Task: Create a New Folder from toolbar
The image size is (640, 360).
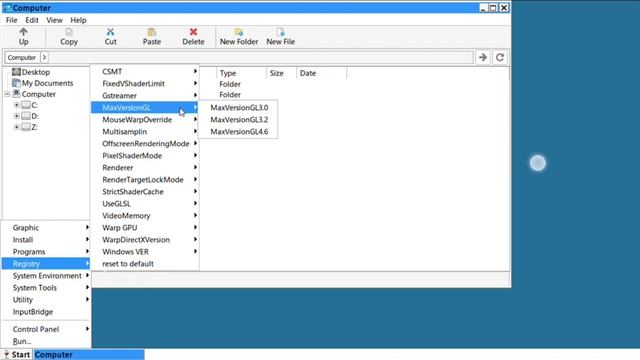Action: pyautogui.click(x=239, y=36)
